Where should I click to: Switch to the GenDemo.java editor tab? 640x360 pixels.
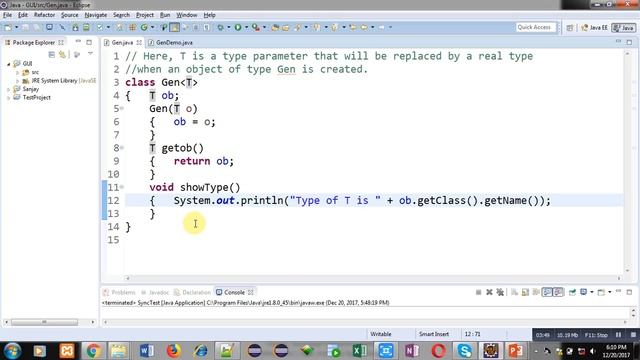171,42
